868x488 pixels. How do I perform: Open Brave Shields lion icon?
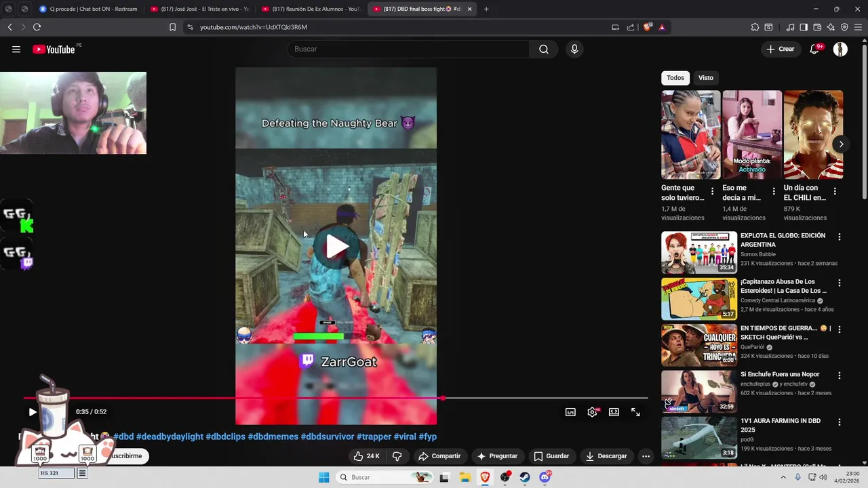tap(648, 27)
